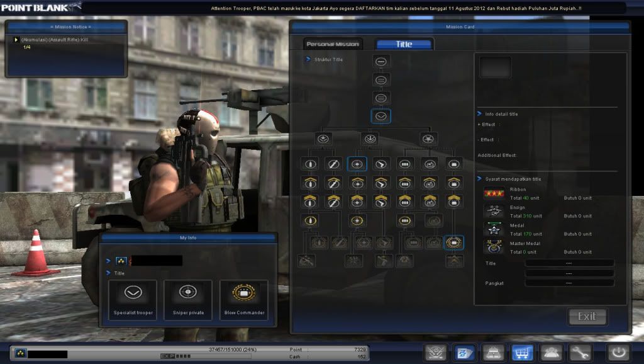Click the Medal "Total 170 unit" text
Image resolution: width=644 pixels, height=364 pixels.
tap(526, 234)
